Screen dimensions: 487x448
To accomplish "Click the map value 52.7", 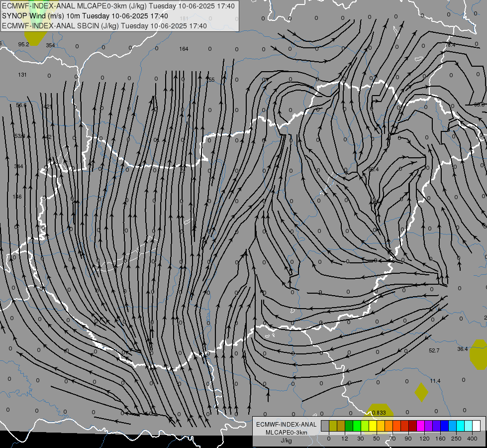I will [x=434, y=350].
